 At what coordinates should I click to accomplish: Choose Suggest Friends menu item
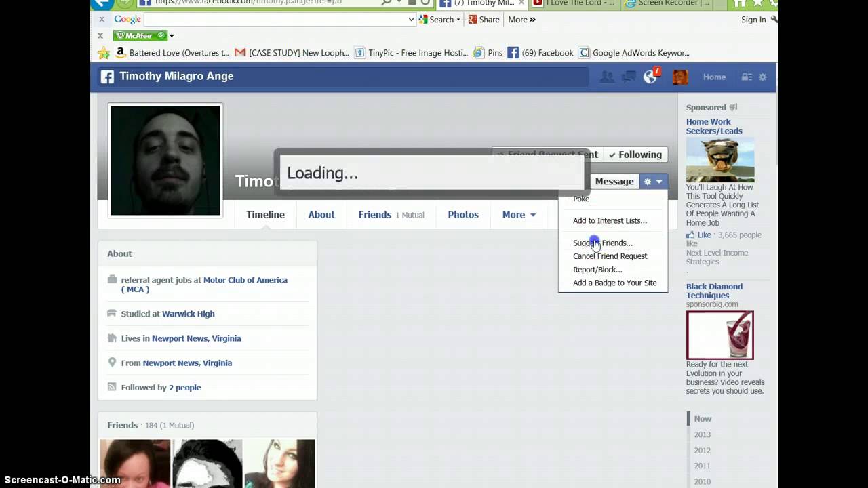(x=602, y=243)
